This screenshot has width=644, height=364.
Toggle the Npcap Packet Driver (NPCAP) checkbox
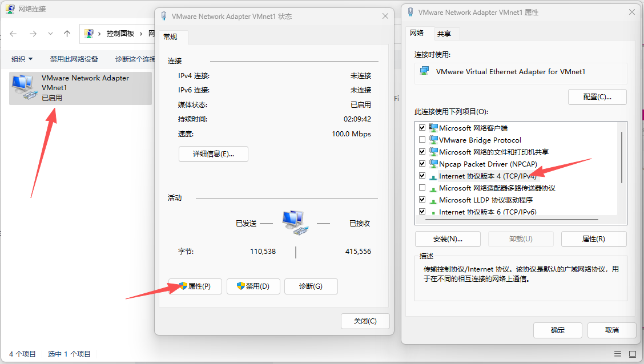coord(422,163)
